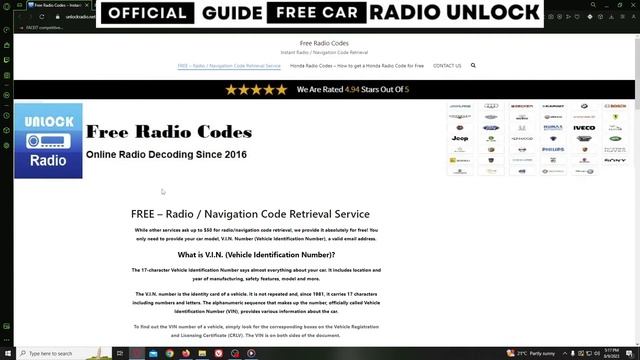Open History clock icon in the sidebar

(7, 116)
